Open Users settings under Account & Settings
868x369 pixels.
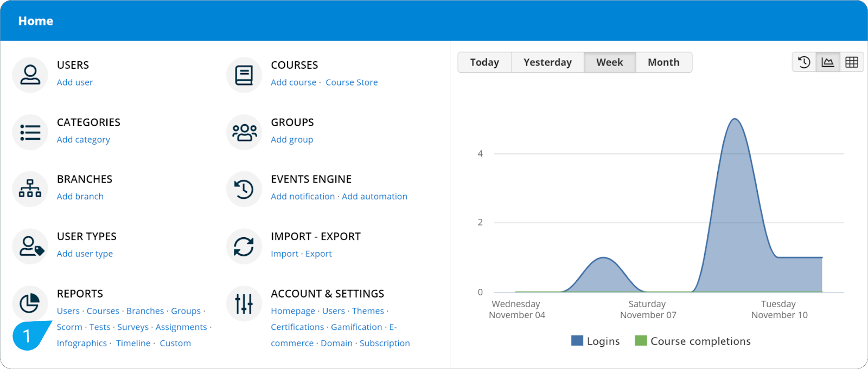click(x=334, y=311)
